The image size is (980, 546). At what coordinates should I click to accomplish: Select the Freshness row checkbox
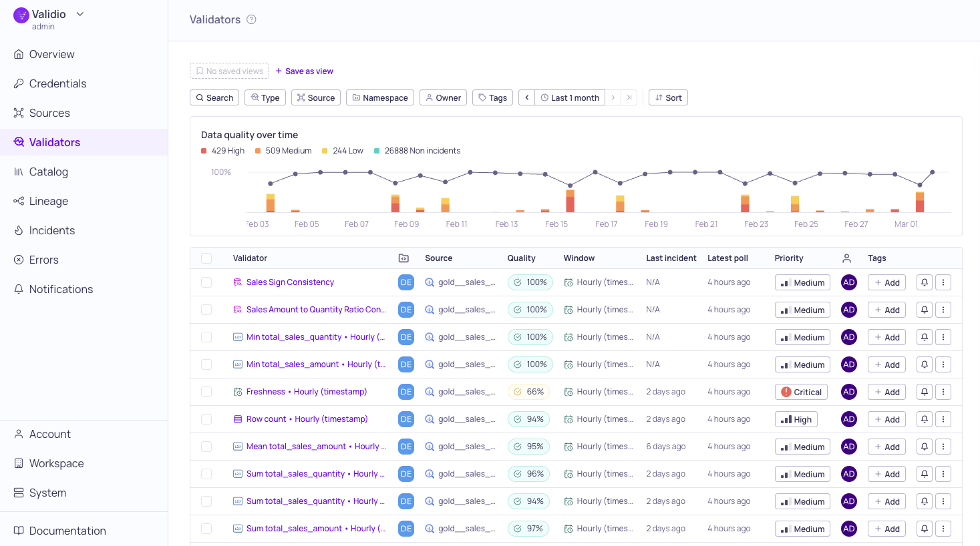tap(206, 392)
